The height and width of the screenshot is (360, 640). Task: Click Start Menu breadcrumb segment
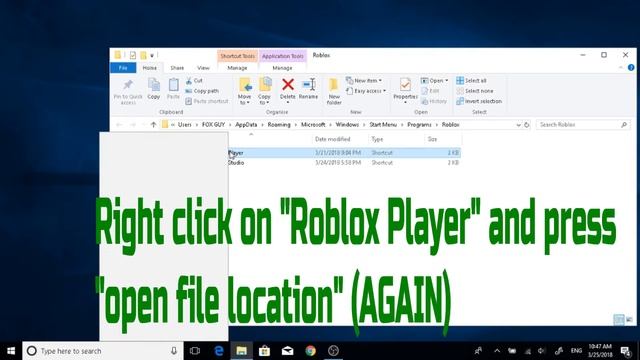click(x=383, y=125)
